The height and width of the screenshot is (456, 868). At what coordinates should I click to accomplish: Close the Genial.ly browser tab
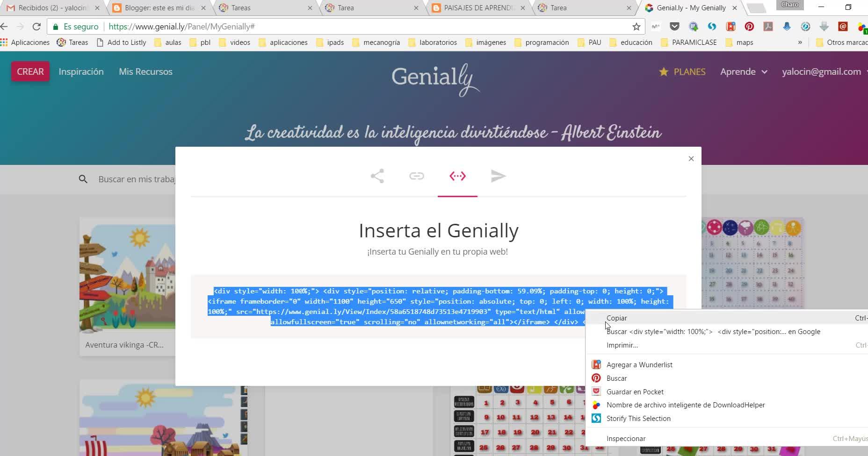pyautogui.click(x=734, y=8)
